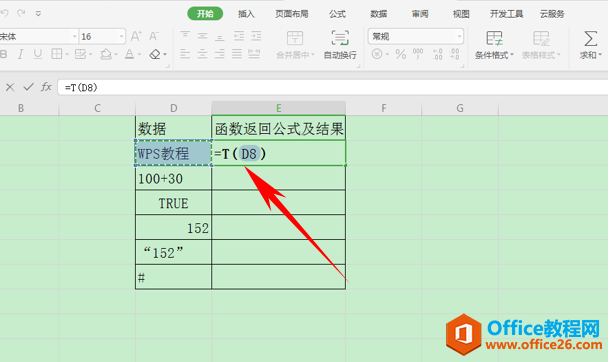The height and width of the screenshot is (362, 609).
Task: Click the draw border table icon
Action: 80,54
